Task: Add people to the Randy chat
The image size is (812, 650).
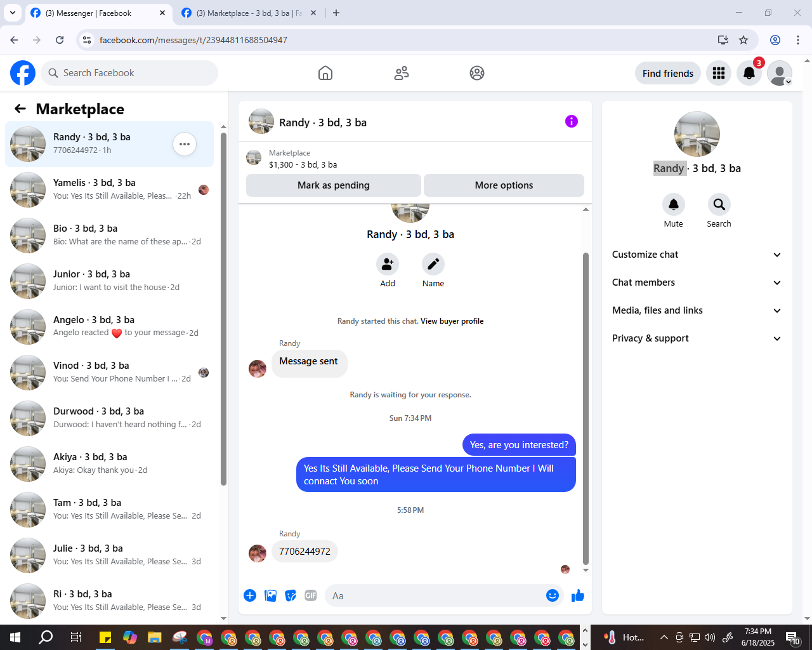Action: pyautogui.click(x=388, y=264)
